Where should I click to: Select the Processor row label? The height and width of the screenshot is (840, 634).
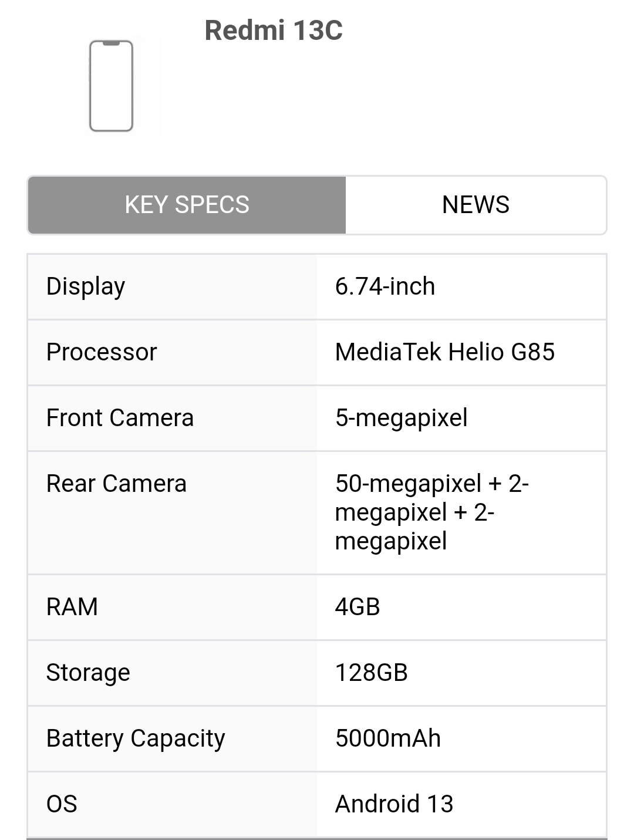coord(102,352)
